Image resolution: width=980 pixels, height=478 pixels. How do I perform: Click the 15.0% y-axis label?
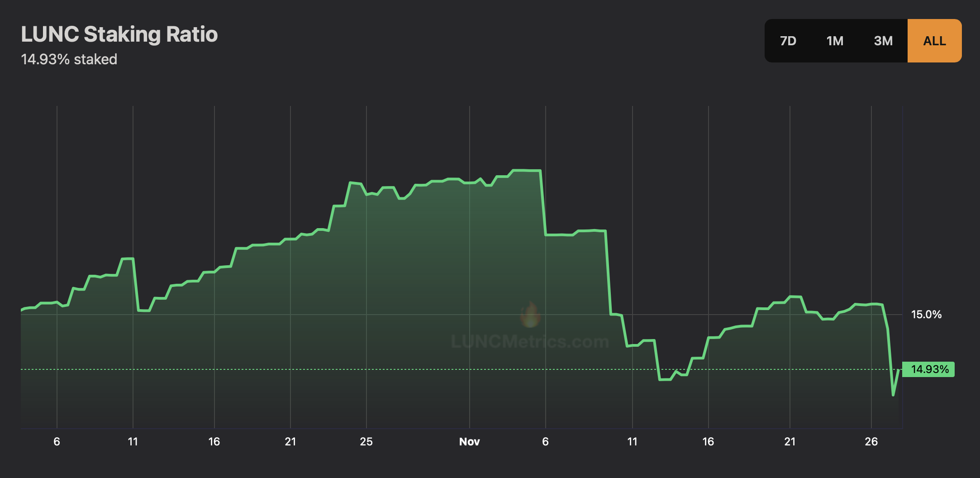pos(926,315)
